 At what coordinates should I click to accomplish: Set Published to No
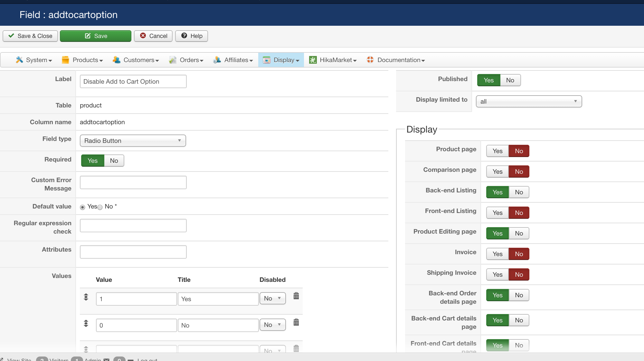(x=510, y=80)
